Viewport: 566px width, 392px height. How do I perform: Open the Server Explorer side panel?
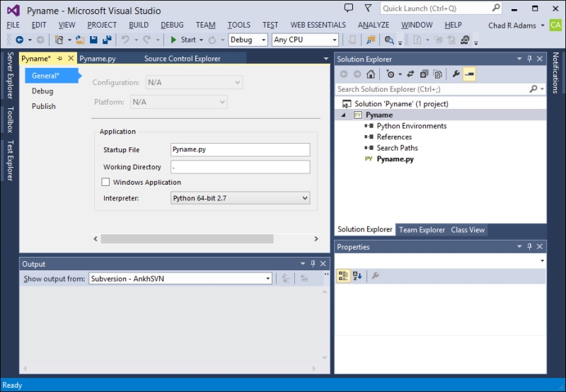point(10,75)
